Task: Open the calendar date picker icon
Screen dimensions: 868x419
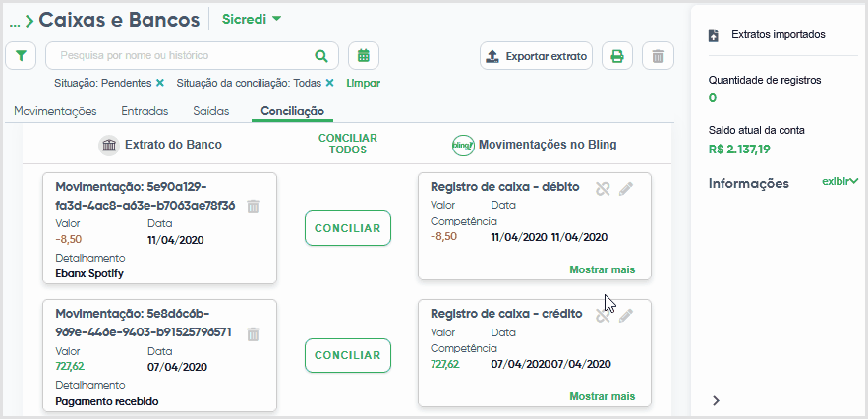Action: point(363,55)
